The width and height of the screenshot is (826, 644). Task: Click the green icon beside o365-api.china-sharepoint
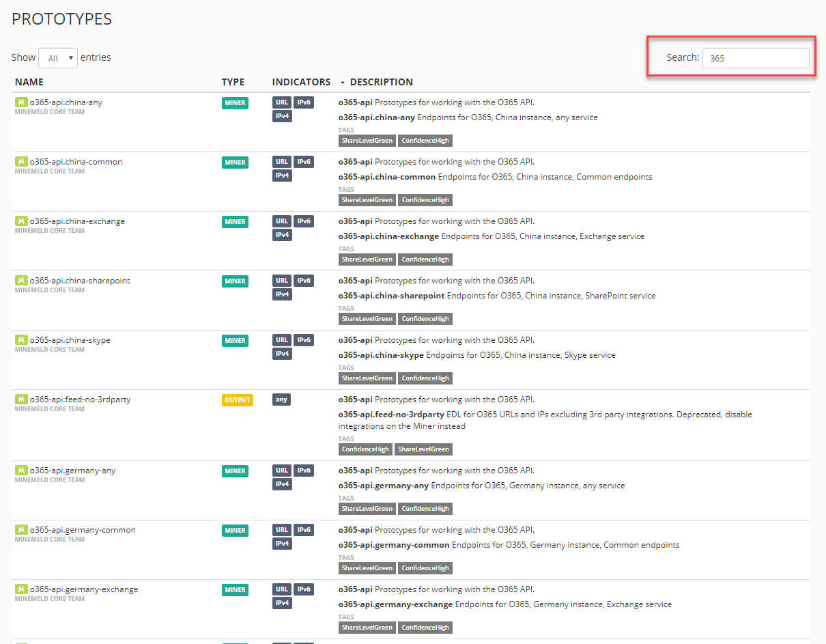tap(21, 281)
